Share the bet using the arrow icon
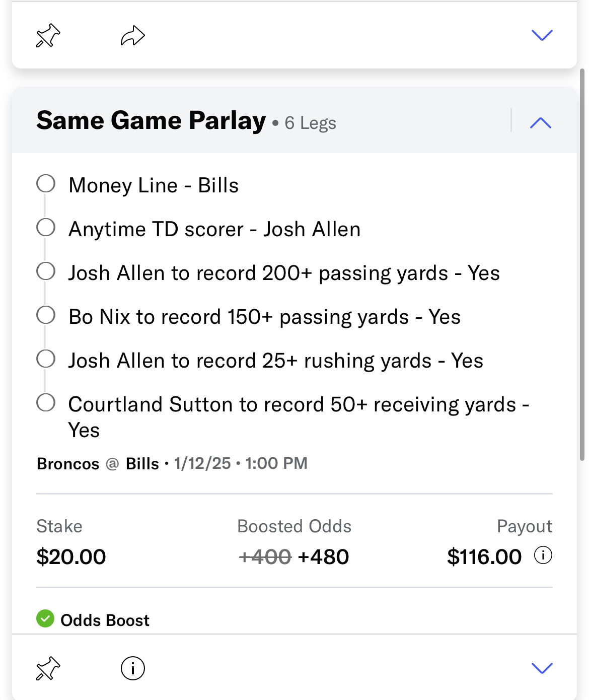 [133, 36]
